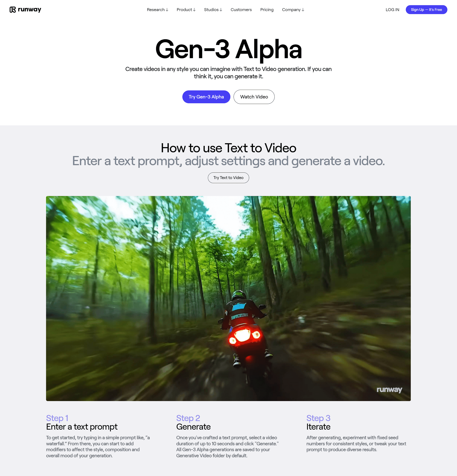
Task: Click Try Gen-3 Alpha button
Action: click(x=206, y=97)
